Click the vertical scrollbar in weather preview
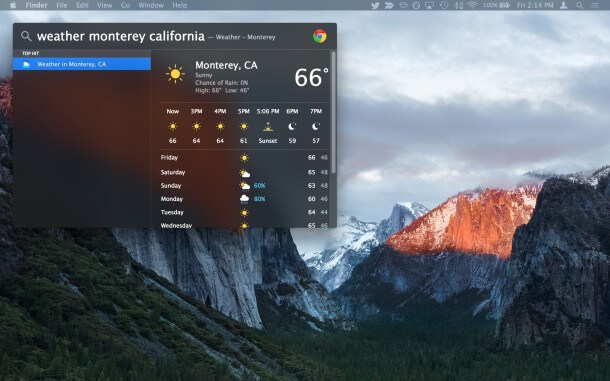This screenshot has width=610, height=381. [x=333, y=111]
